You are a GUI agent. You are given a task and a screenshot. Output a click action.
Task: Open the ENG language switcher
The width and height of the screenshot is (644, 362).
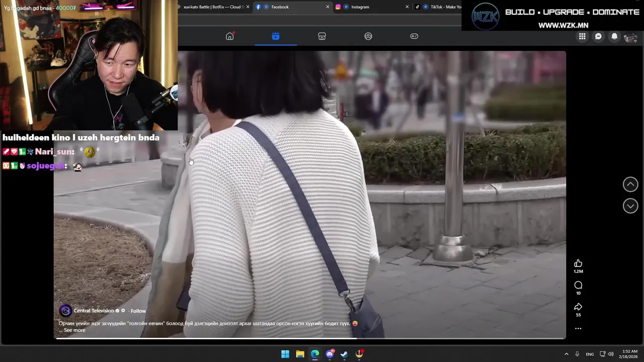(590, 354)
